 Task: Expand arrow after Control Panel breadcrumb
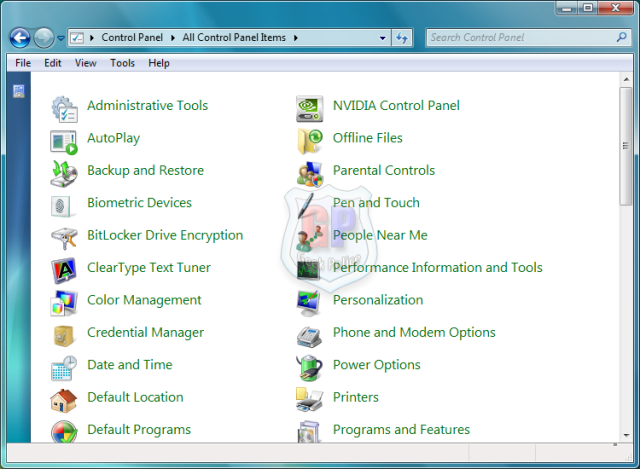point(173,38)
